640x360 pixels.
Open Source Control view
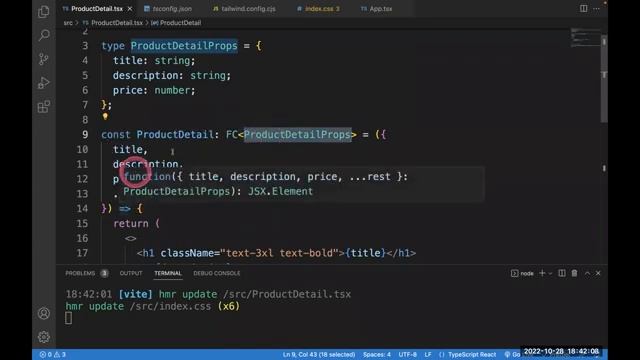pos(44,59)
